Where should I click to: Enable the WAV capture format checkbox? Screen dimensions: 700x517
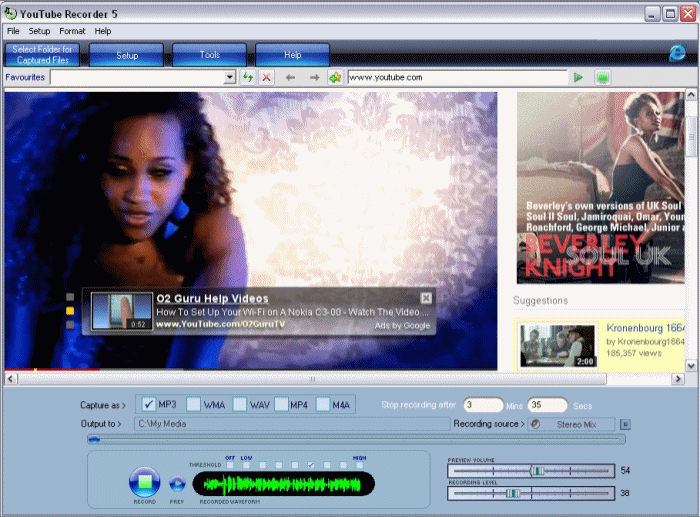coord(240,404)
